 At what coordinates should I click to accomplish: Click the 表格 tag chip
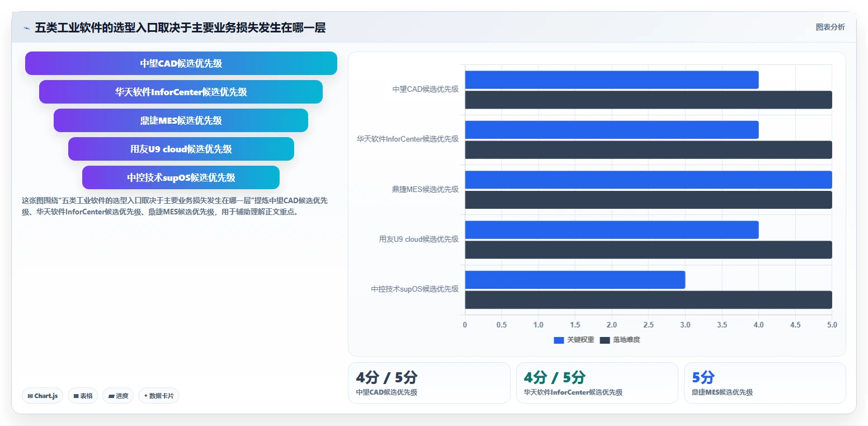pyautogui.click(x=83, y=396)
